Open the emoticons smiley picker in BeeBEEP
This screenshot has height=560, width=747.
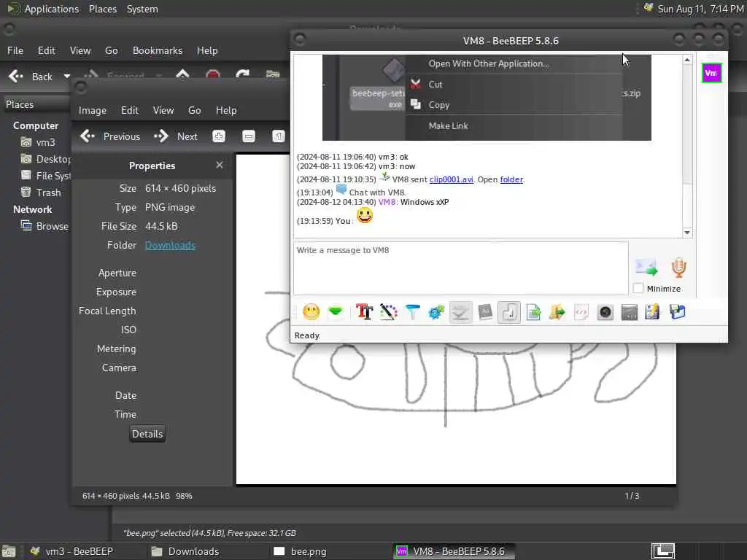(x=311, y=312)
